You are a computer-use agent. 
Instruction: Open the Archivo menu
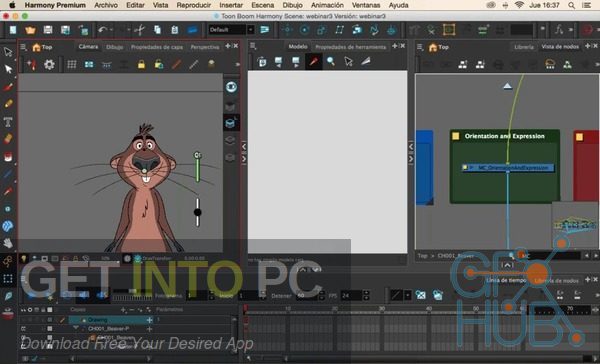click(x=106, y=5)
